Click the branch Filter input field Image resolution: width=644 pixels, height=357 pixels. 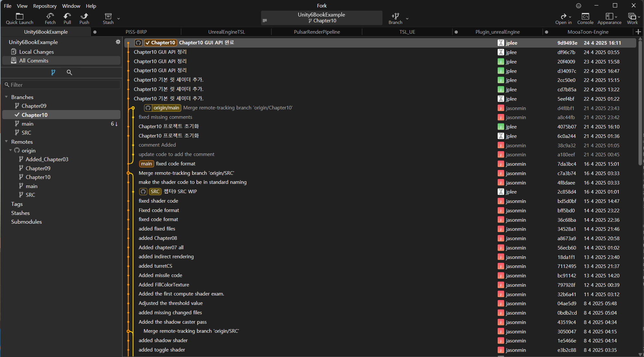62,85
